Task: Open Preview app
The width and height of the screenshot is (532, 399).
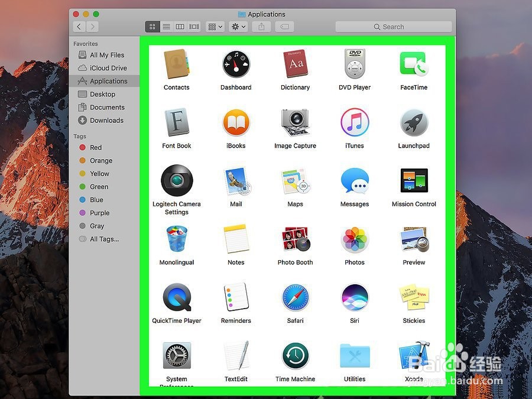Action: click(414, 239)
